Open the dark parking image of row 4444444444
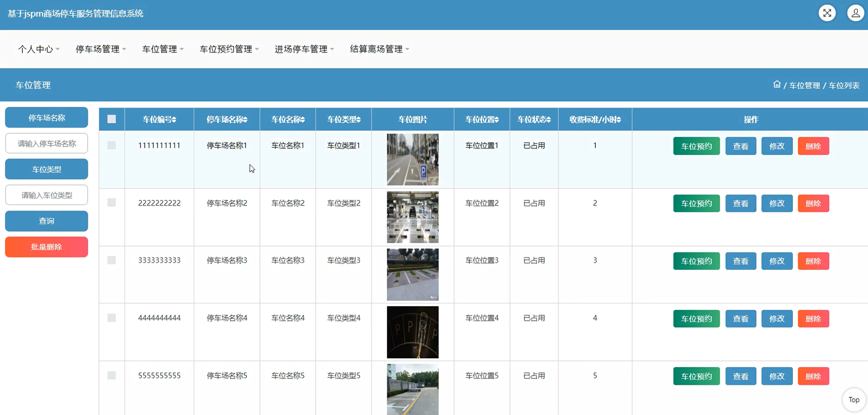Viewport: 868px width, 415px height. (x=413, y=332)
